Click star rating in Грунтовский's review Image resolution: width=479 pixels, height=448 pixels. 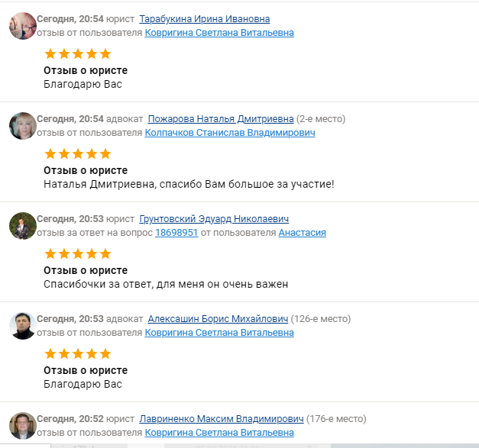(x=77, y=254)
